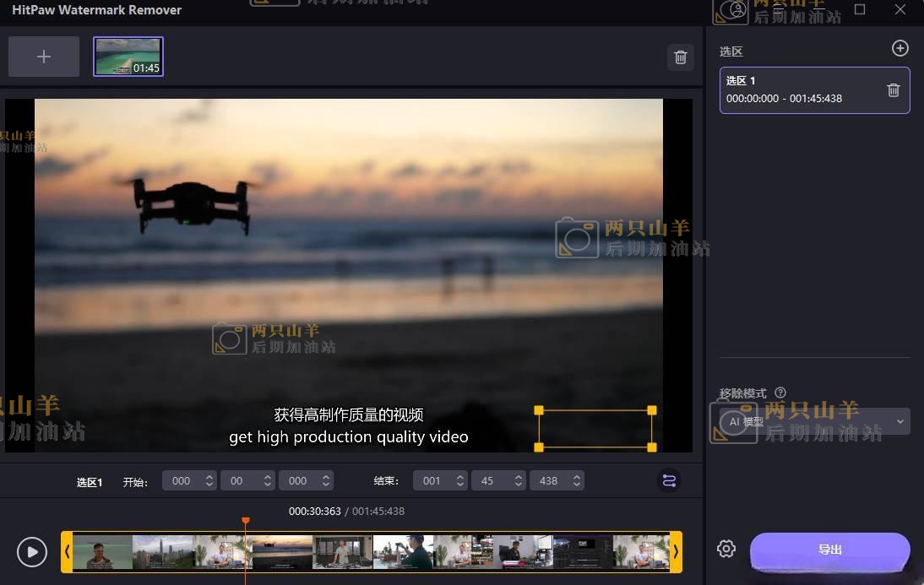Viewport: 924px width, 585px height.
Task: Click the left yellow trim handle on timeline
Action: pos(67,552)
